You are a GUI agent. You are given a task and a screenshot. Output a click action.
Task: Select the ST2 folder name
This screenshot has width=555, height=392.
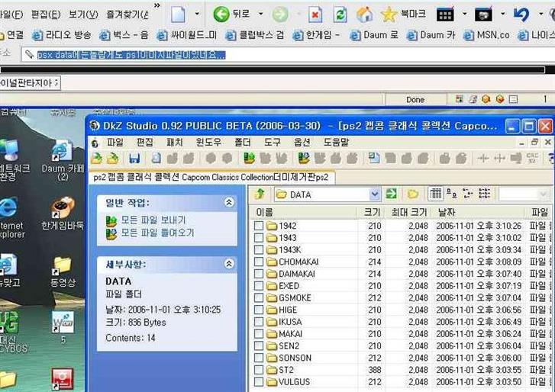tap(286, 370)
